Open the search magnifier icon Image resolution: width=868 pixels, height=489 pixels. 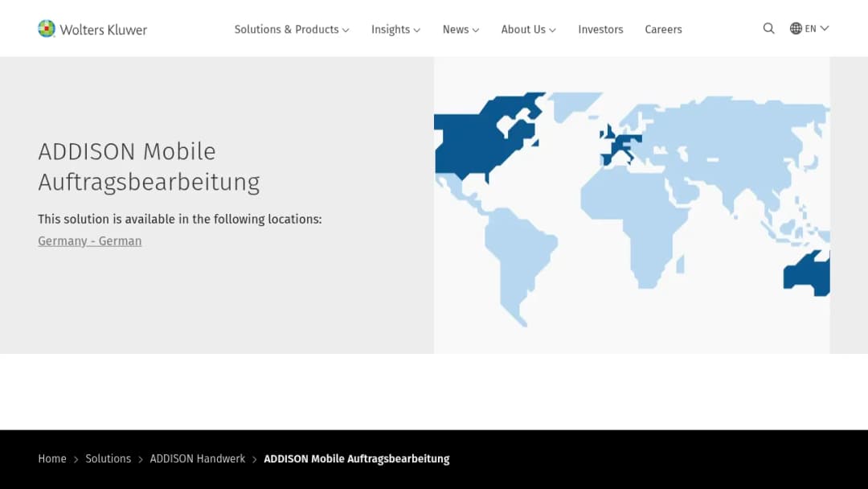pos(768,28)
